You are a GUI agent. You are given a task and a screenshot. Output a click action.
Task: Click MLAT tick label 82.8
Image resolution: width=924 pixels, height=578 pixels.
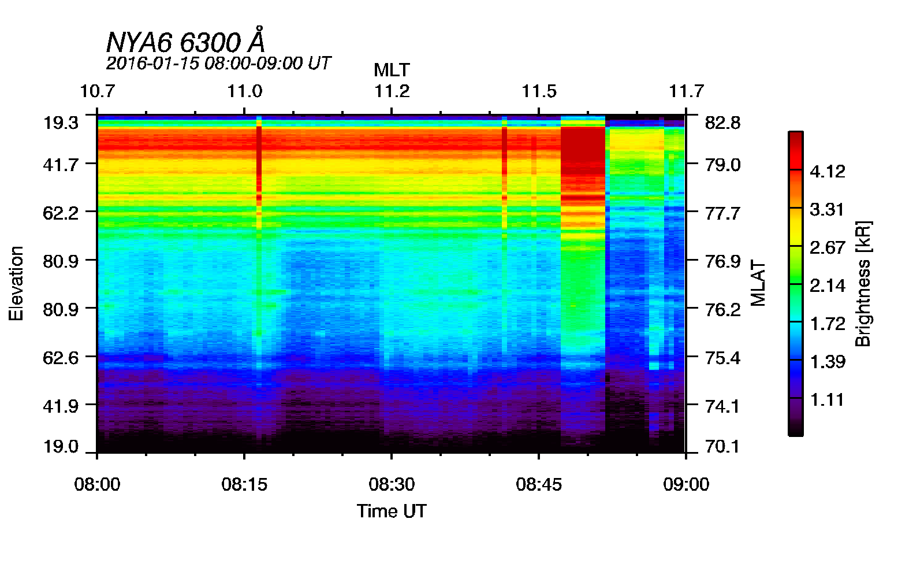[x=722, y=123]
